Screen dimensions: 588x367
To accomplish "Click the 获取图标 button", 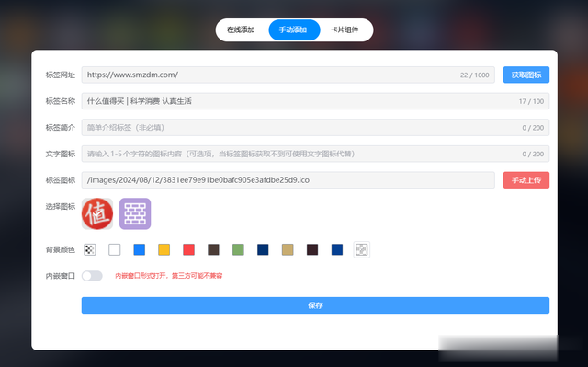I will 526,75.
